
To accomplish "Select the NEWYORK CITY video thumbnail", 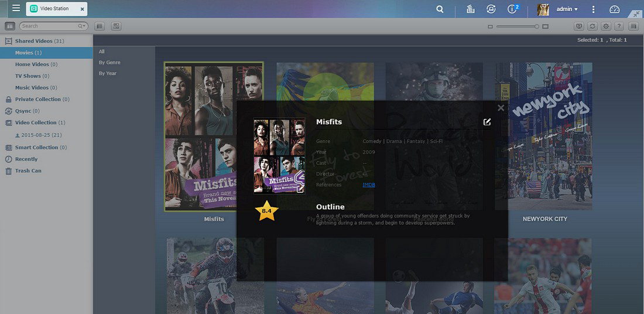I will pos(544,136).
